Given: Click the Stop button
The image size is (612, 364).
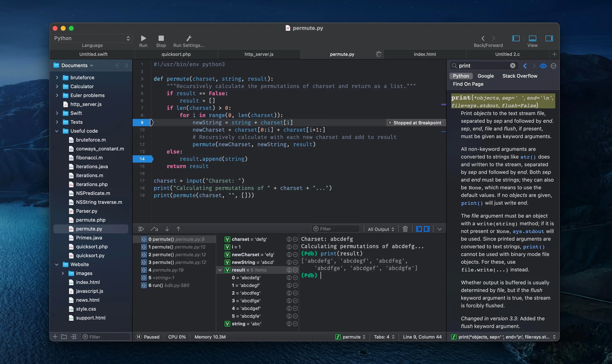Looking at the screenshot, I should (161, 38).
